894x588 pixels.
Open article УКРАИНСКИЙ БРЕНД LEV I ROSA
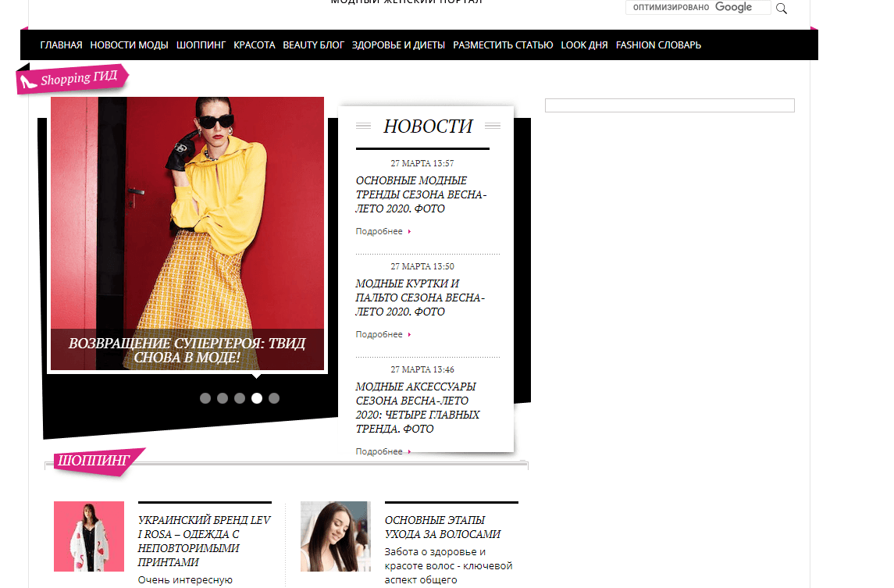click(x=204, y=541)
